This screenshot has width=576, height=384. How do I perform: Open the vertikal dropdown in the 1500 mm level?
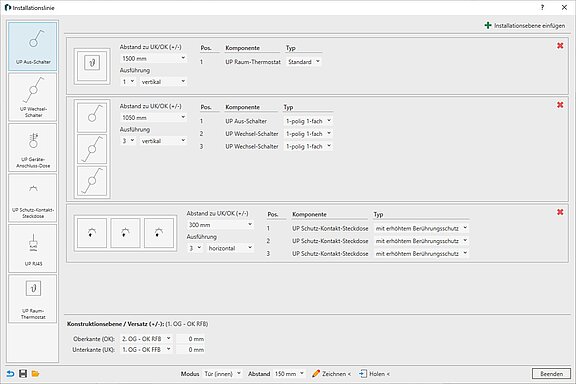tap(163, 82)
